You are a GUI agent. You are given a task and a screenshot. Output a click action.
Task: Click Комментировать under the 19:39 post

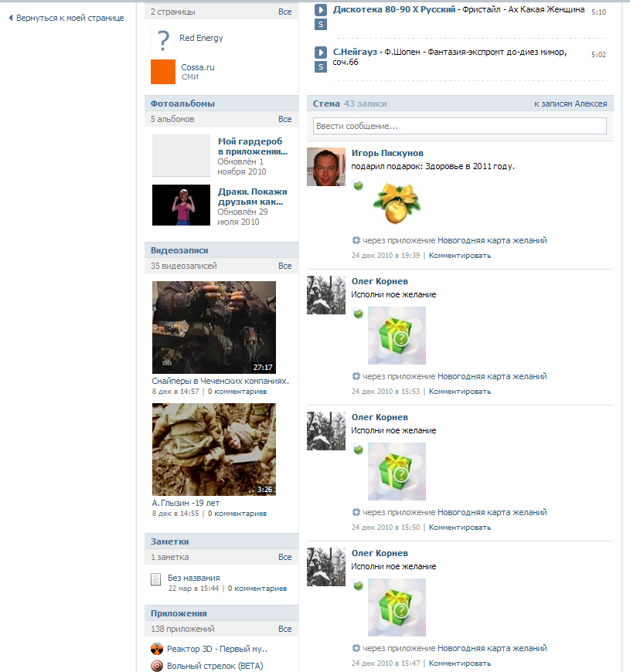[x=460, y=256]
